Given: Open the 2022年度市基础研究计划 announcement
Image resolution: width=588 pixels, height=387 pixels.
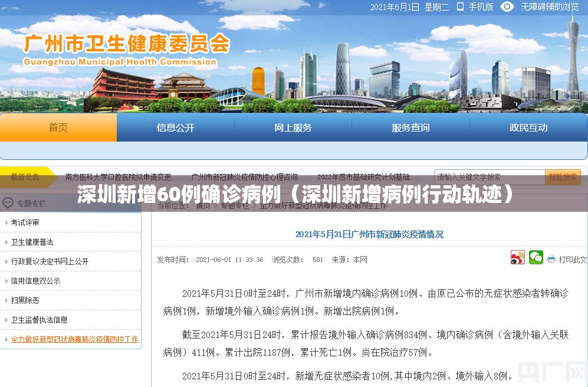Looking at the screenshot, I should point(367,177).
